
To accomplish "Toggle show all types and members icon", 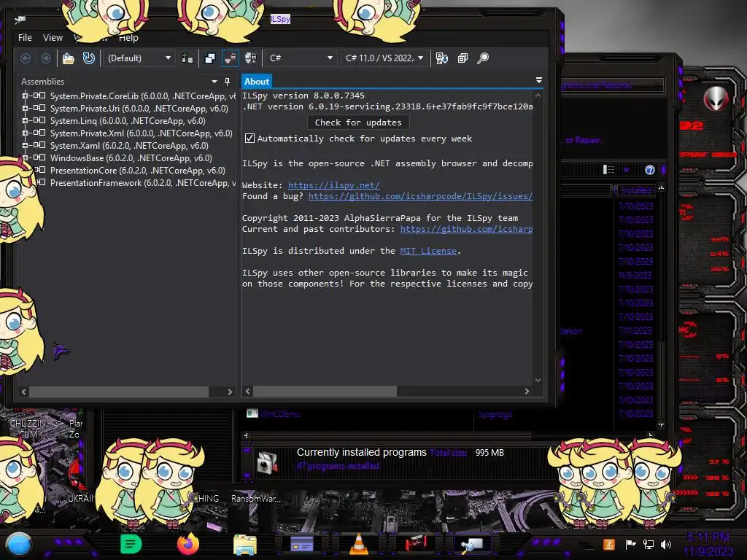I will (x=251, y=58).
